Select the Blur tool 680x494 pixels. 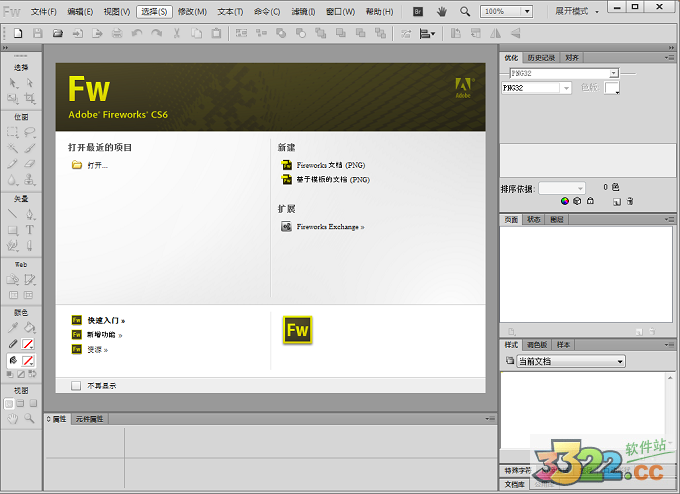13,180
